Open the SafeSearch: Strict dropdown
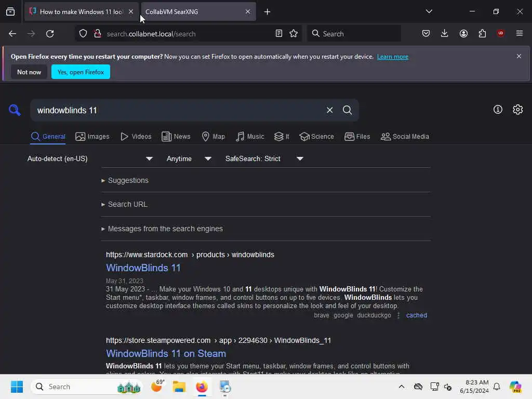Viewport: 532px width, 399px height. point(264,159)
